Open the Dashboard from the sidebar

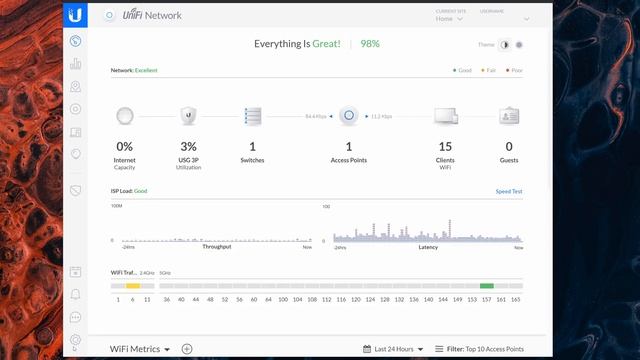click(x=75, y=41)
